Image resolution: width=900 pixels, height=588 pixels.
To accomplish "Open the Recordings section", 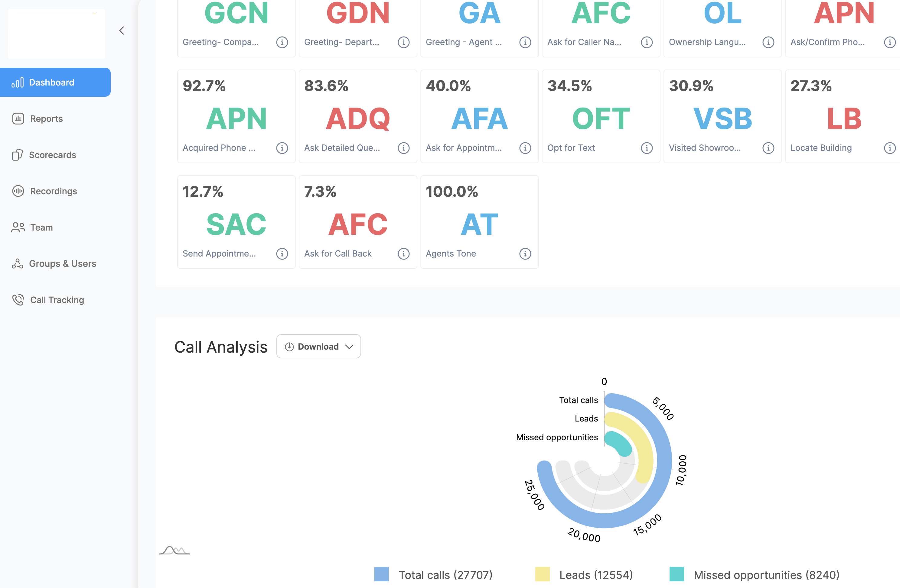I will point(53,191).
